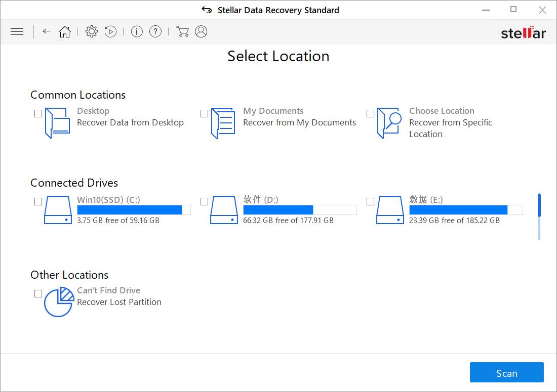Click the Resume Recovery icon

coord(110,31)
